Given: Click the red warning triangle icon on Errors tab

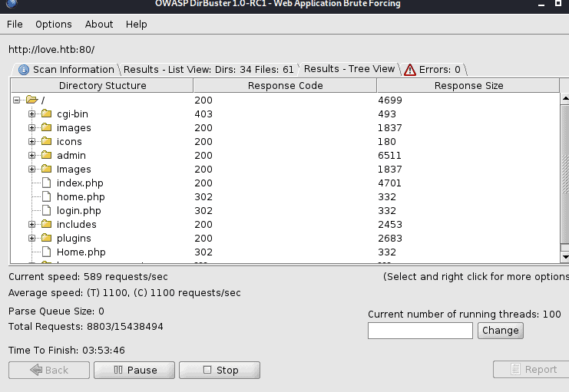Looking at the screenshot, I should [410, 70].
